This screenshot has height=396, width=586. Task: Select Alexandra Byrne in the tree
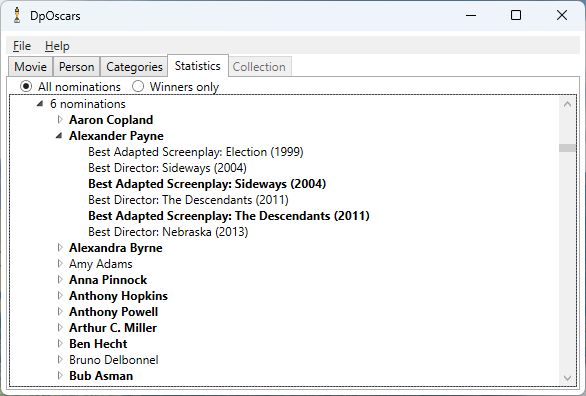tap(116, 248)
